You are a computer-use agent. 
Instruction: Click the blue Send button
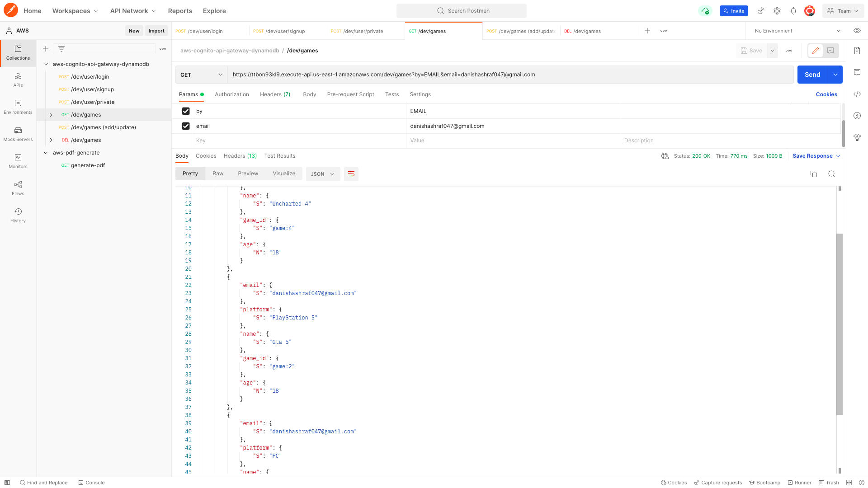tap(812, 75)
